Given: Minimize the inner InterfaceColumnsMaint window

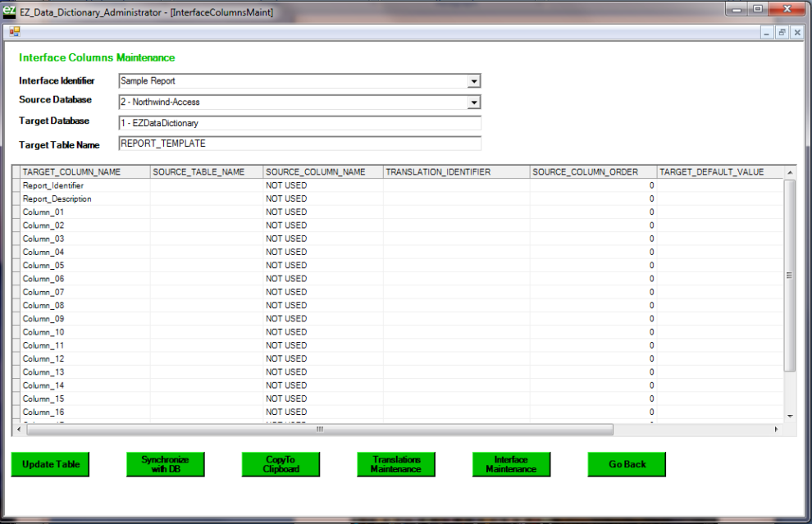Looking at the screenshot, I should pyautogui.click(x=767, y=32).
